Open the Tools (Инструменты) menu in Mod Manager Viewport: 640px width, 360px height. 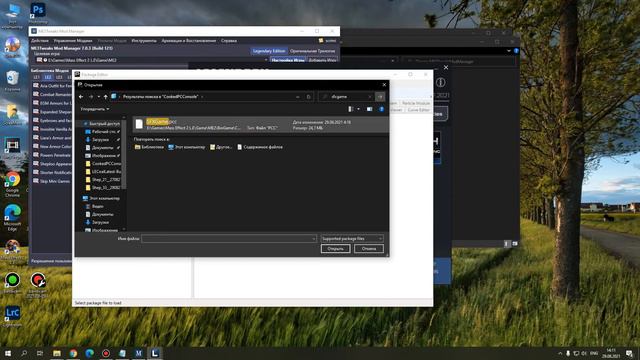coord(144,41)
